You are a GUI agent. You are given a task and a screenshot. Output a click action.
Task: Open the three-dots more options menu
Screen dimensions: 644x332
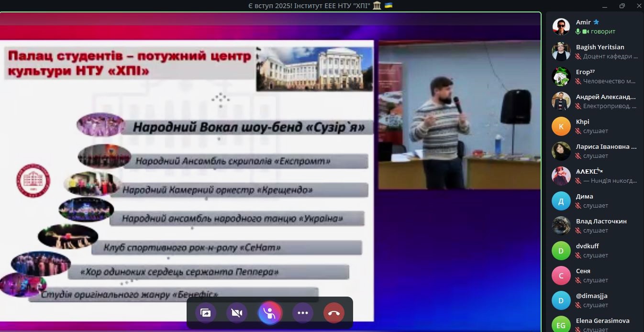point(303,313)
